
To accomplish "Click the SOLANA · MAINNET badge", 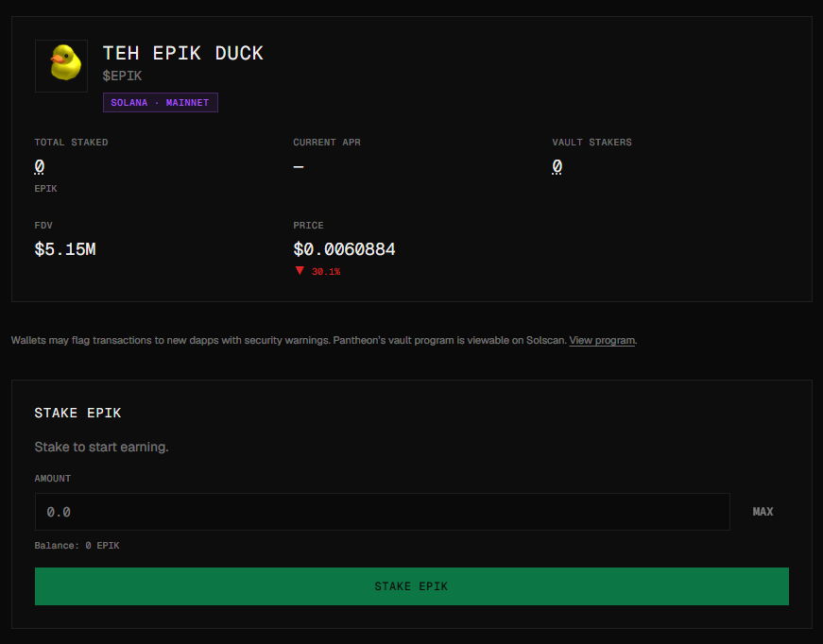I will coord(160,102).
